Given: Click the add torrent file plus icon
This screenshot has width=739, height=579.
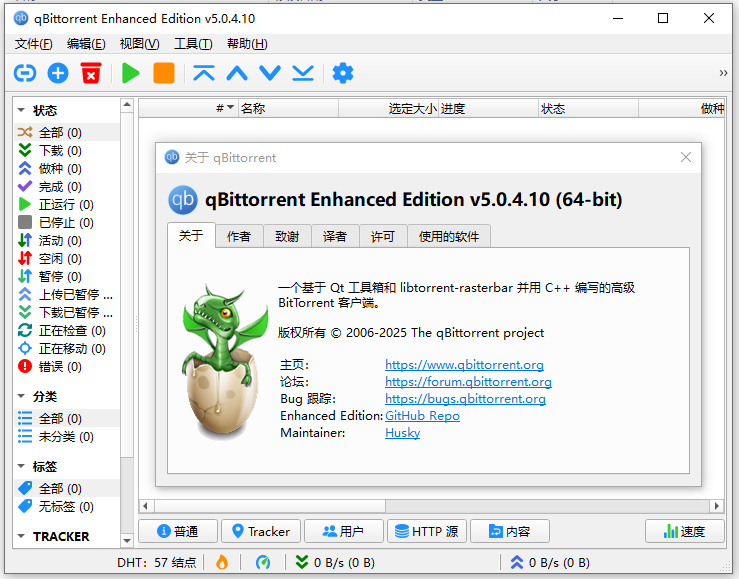Looking at the screenshot, I should [58, 73].
